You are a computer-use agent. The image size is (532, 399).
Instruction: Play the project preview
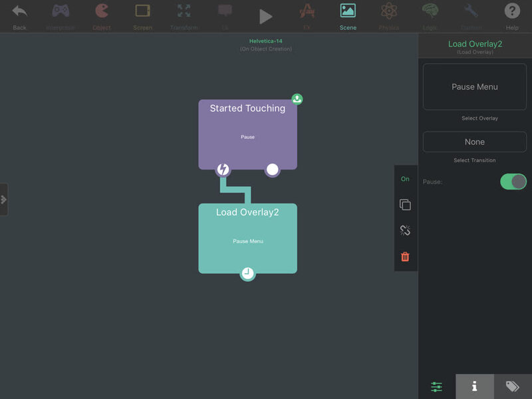point(265,16)
